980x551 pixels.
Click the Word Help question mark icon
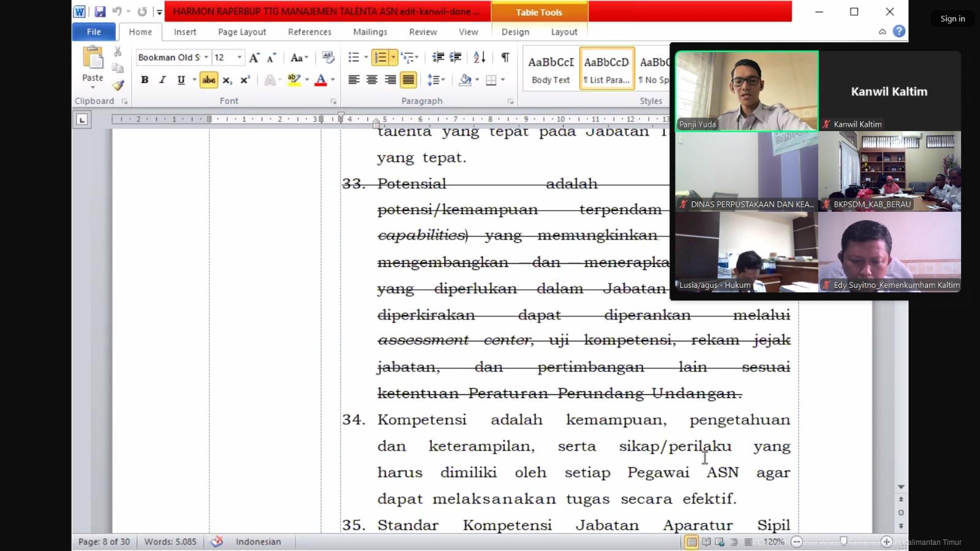point(899,31)
